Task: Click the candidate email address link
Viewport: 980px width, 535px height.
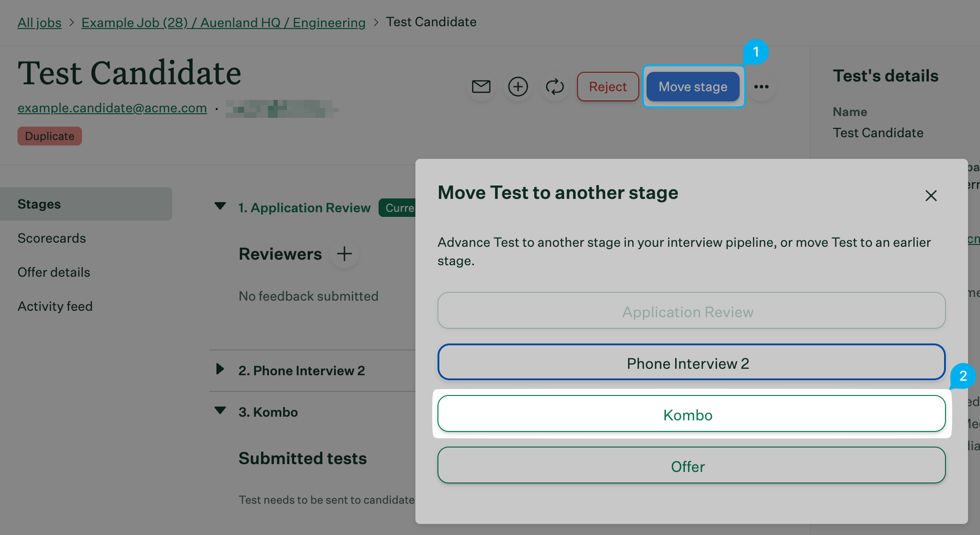Action: click(x=112, y=108)
